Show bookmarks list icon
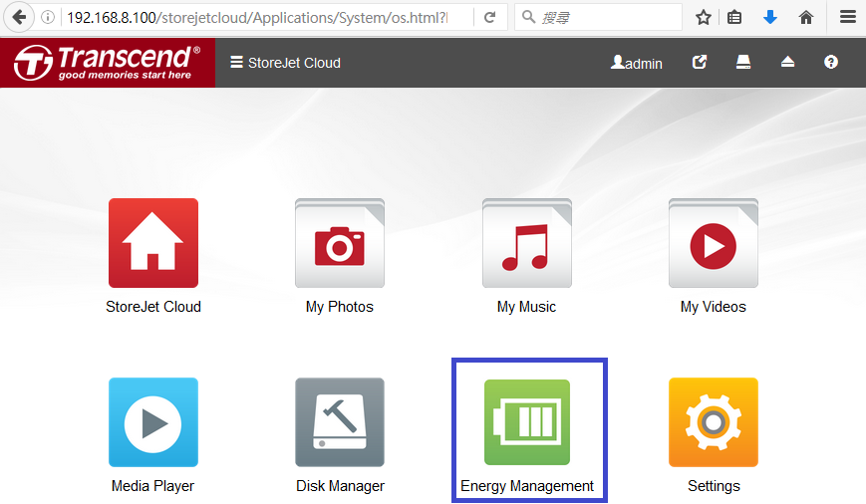Screen dimensions: 866x504 (734, 18)
